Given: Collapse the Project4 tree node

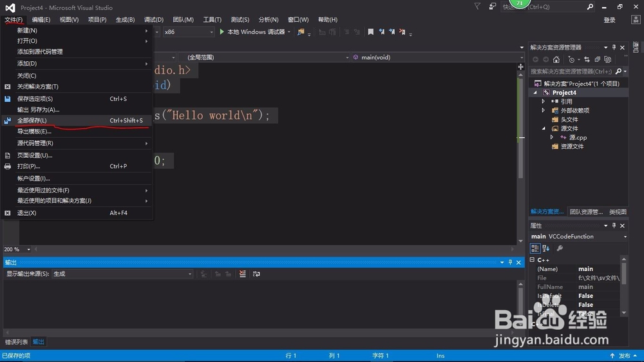Looking at the screenshot, I should tap(535, 93).
